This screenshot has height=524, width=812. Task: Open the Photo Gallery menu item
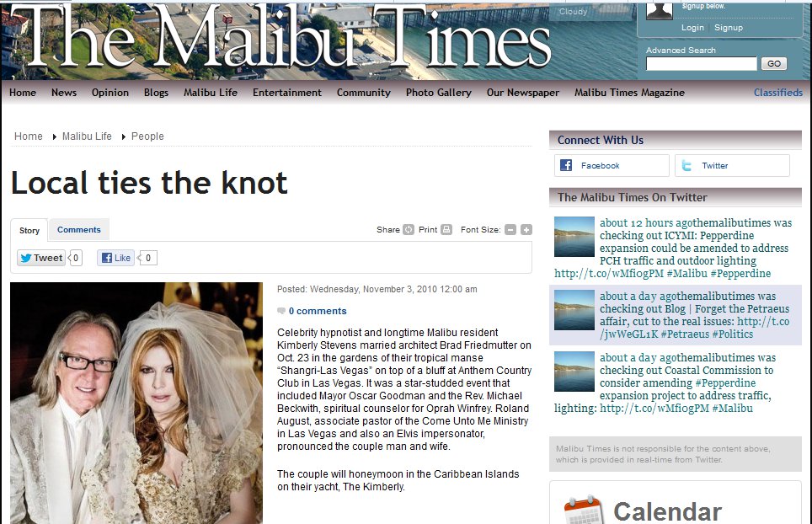coord(439,93)
